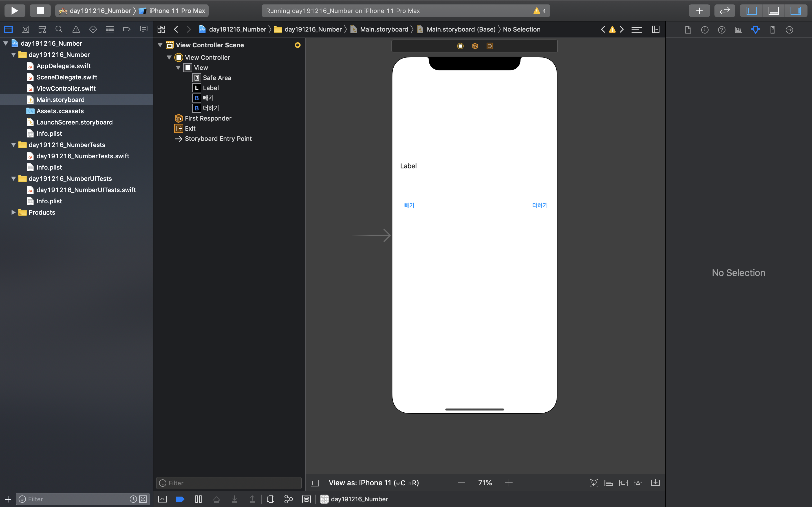Toggle the navigator panel visibility
The width and height of the screenshot is (812, 507).
coord(751,11)
